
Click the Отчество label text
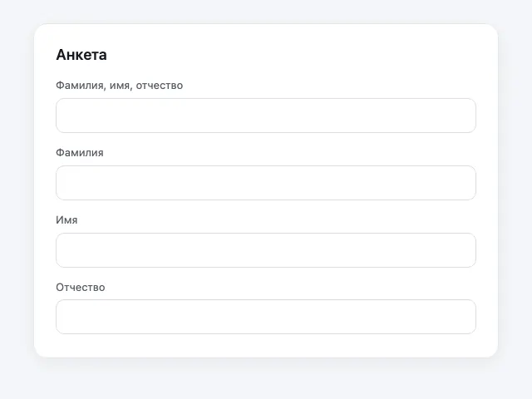coord(81,288)
